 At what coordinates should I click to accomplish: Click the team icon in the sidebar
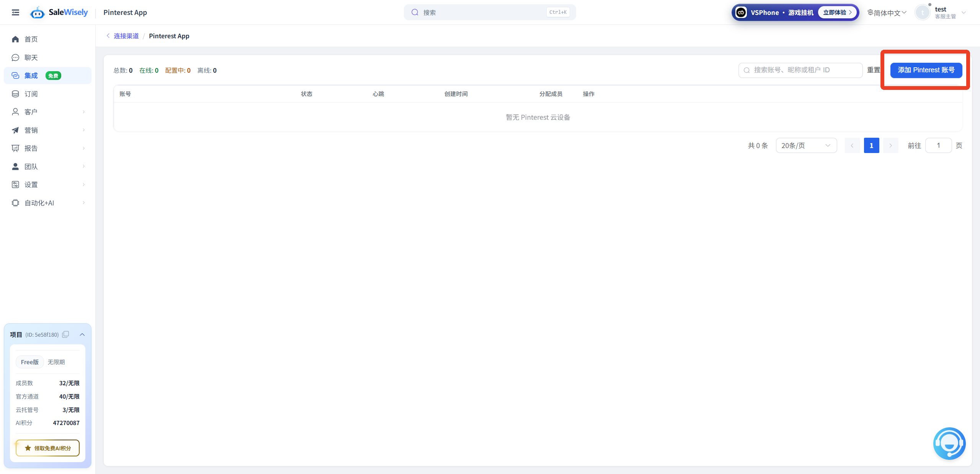(15, 166)
